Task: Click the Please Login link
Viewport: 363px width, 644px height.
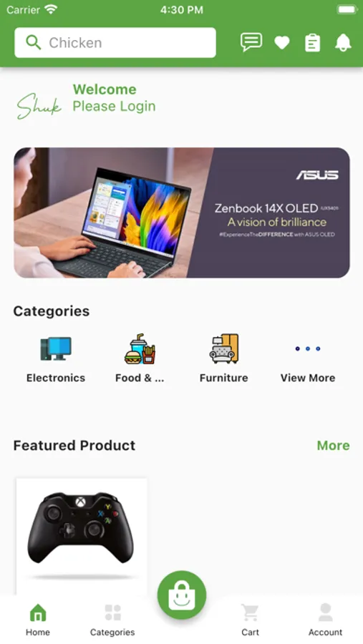Action: 114,106
